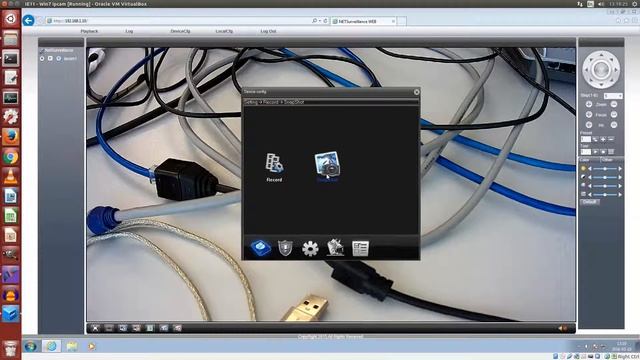This screenshot has width=640, height=360.
Task: Click the fourth icon in video toolbar
Action: [x=136, y=328]
